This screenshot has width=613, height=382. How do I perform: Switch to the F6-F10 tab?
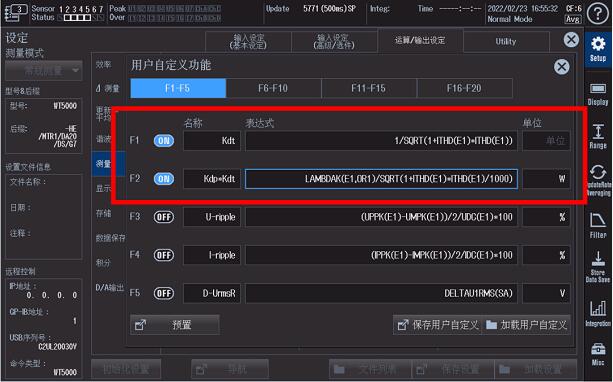[x=273, y=88]
